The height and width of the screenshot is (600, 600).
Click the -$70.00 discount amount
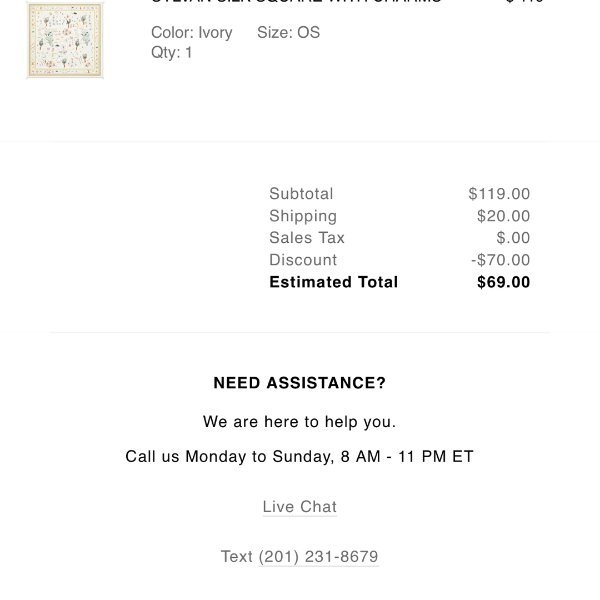tap(500, 260)
